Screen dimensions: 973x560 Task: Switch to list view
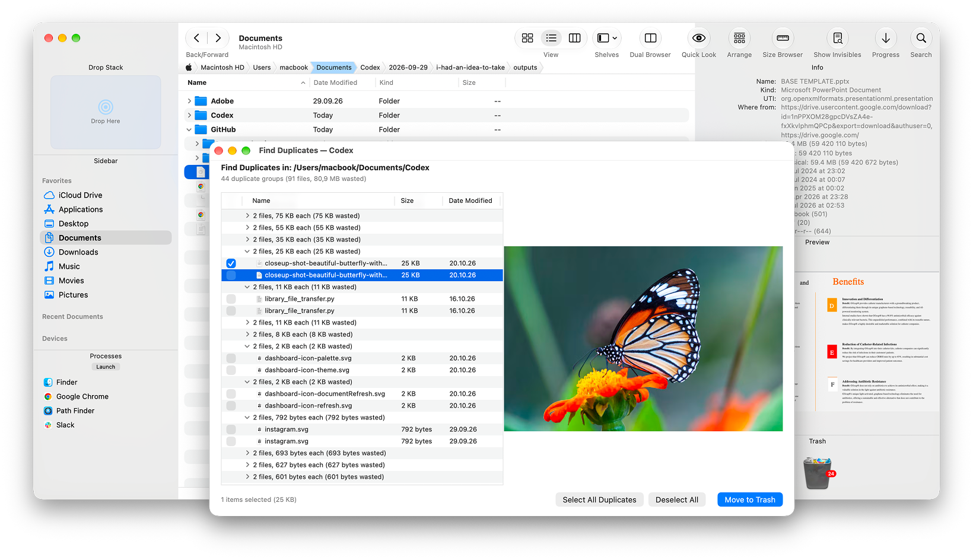[551, 38]
